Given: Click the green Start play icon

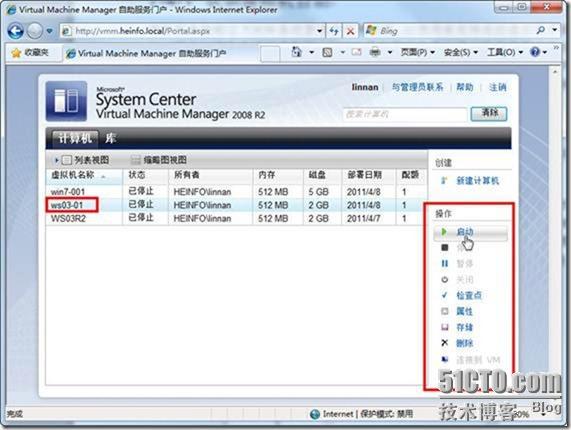Looking at the screenshot, I should point(444,232).
